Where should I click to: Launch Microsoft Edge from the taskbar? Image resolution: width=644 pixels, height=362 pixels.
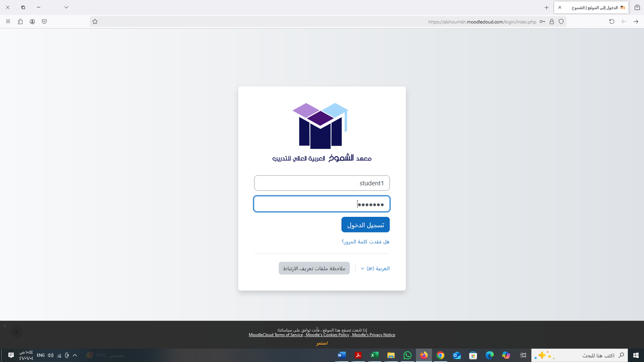(490, 355)
